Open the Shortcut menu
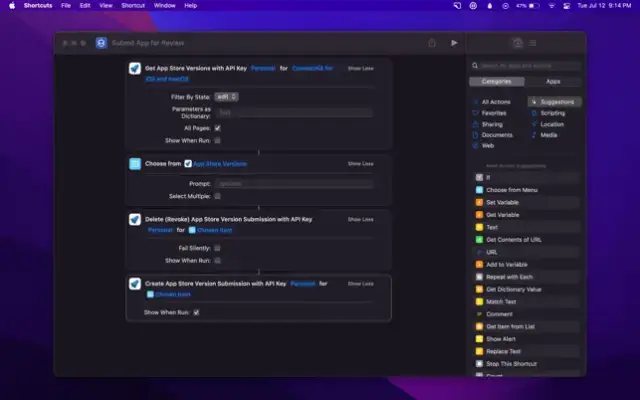Screen dimensions: 640x400 pyautogui.click(x=133, y=6)
